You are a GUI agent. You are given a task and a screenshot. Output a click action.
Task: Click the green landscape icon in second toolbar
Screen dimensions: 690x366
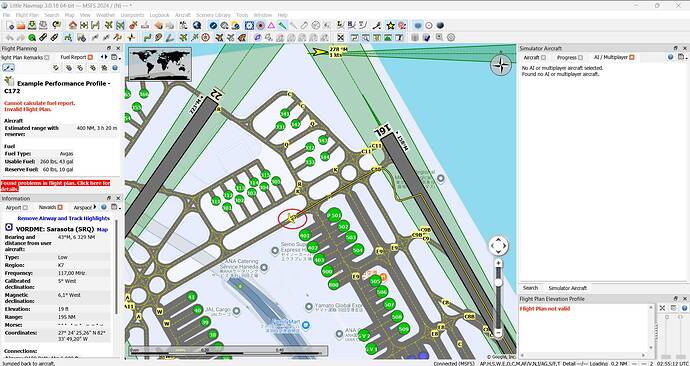pyautogui.click(x=387, y=37)
